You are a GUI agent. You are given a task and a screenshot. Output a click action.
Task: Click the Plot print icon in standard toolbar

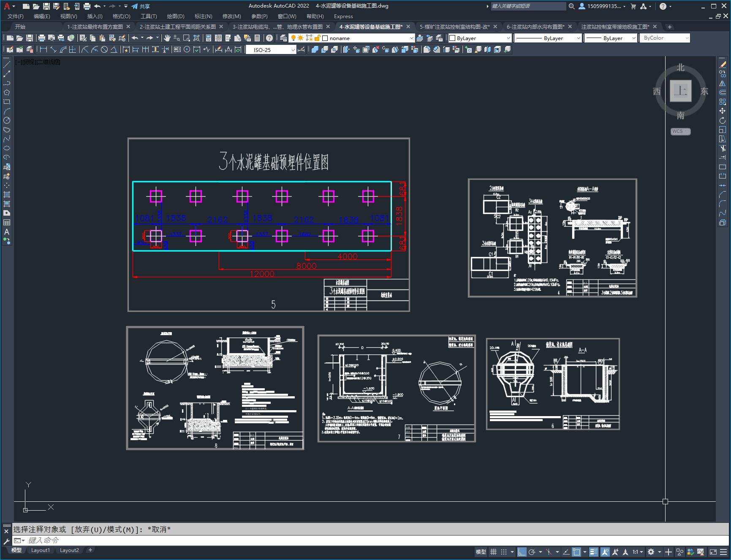(42, 38)
